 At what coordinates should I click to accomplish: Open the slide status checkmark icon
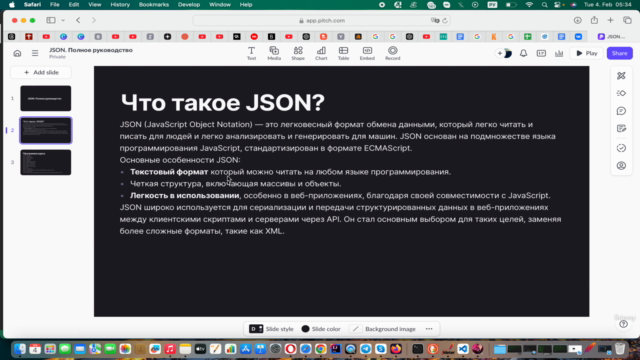click(x=621, y=148)
